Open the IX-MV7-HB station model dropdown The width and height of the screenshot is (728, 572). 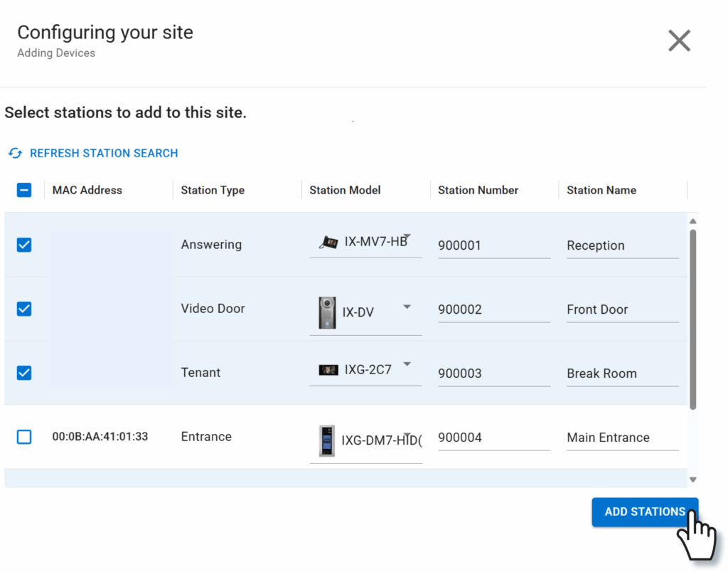(407, 238)
